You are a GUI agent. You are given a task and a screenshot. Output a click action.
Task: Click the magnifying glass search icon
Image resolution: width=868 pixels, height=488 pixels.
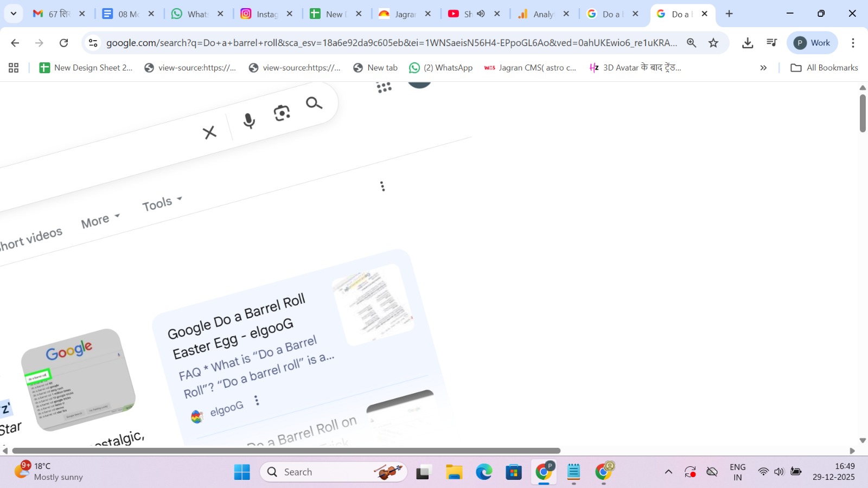tap(314, 103)
